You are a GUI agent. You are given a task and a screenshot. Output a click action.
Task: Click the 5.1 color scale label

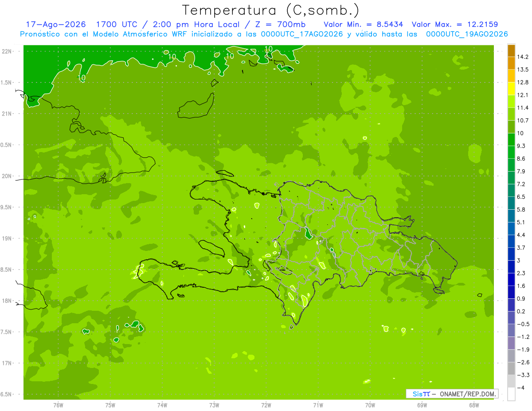[x=521, y=222]
